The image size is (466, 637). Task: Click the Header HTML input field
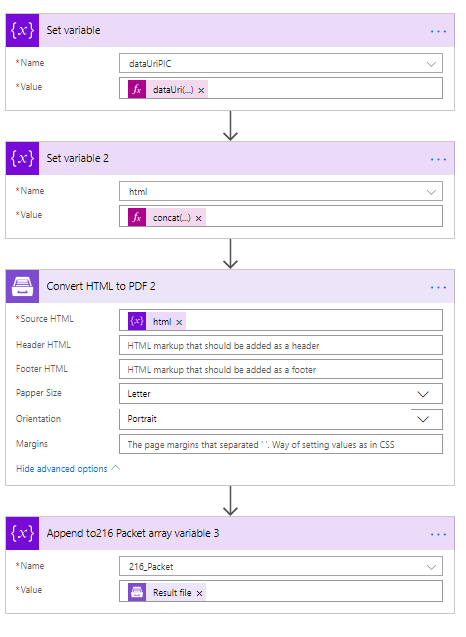tap(281, 346)
